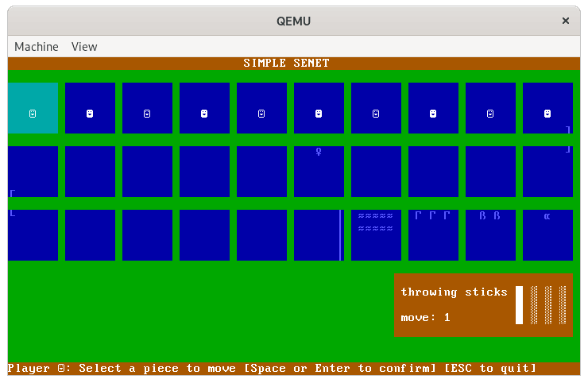Pick the fifth piece in the top row

pos(261,108)
